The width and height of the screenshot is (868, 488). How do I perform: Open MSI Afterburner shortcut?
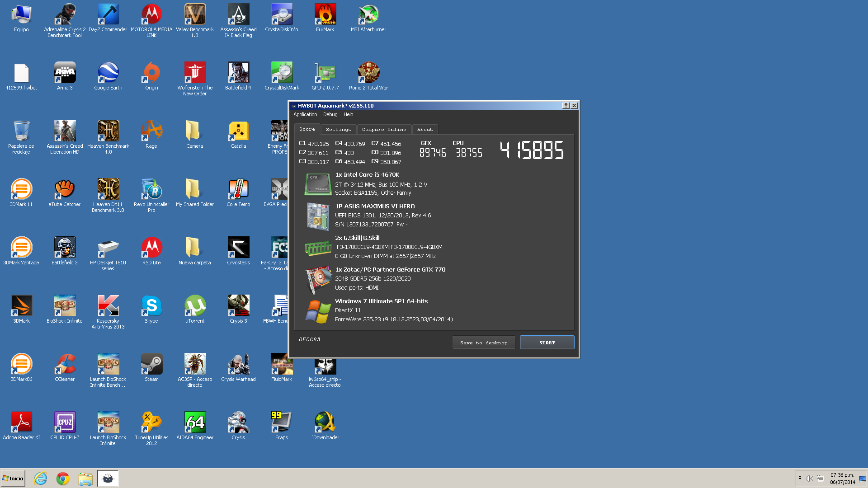pos(368,18)
